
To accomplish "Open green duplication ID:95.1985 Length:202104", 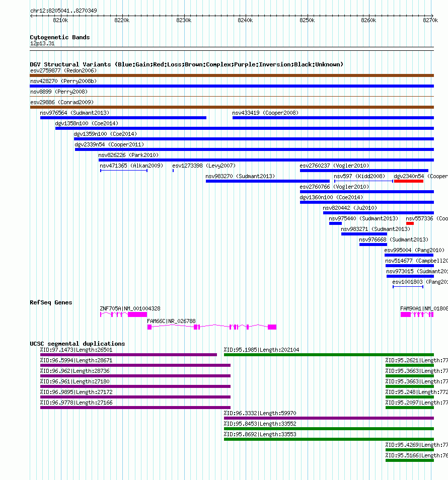I will (329, 355).
